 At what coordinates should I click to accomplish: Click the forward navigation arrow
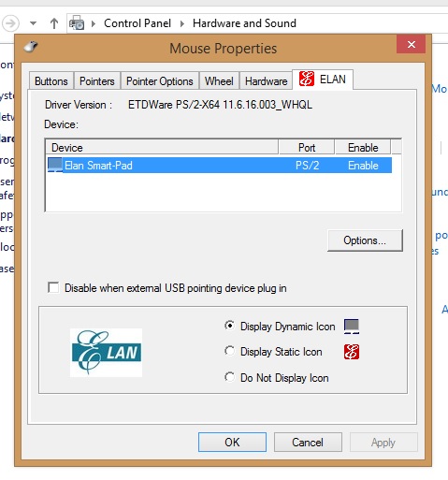click(10, 23)
